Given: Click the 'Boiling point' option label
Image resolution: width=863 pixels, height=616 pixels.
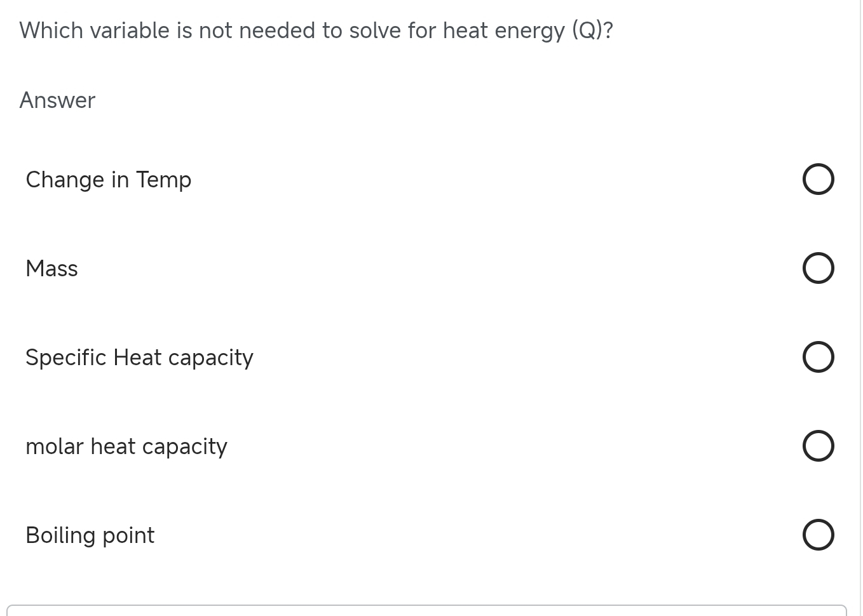Looking at the screenshot, I should (x=90, y=535).
